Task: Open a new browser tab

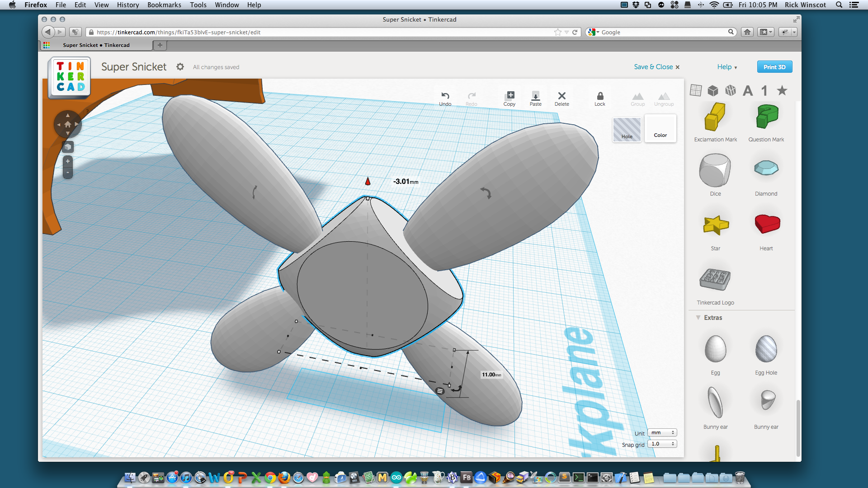Action: pos(160,45)
